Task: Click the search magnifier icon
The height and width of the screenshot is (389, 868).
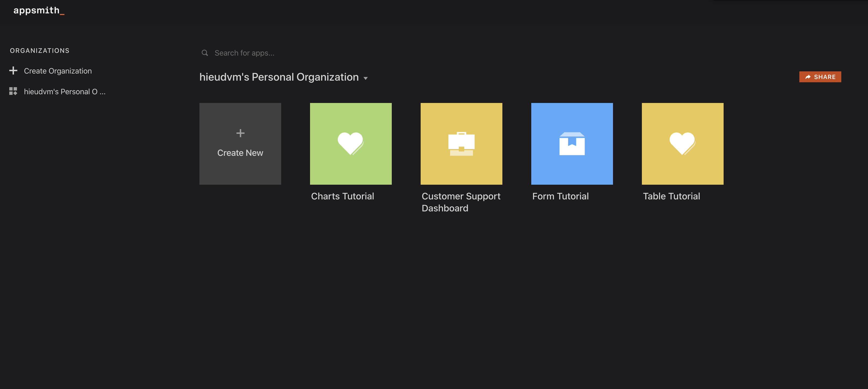Action: (x=205, y=53)
